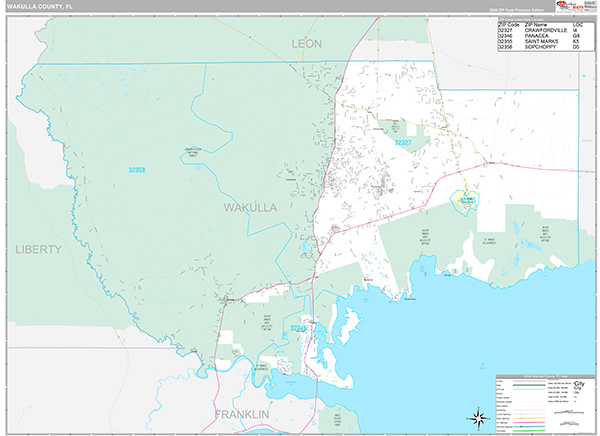
Task: Click the yellow-highlighted Saint Marks ZIP area
Action: point(465,201)
